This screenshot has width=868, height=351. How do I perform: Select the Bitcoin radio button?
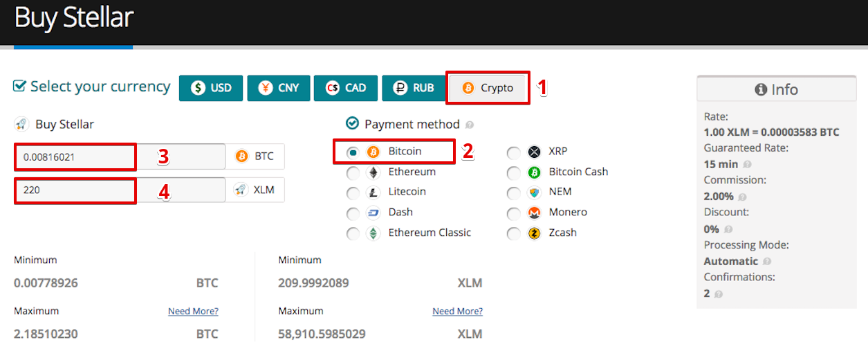click(x=353, y=152)
